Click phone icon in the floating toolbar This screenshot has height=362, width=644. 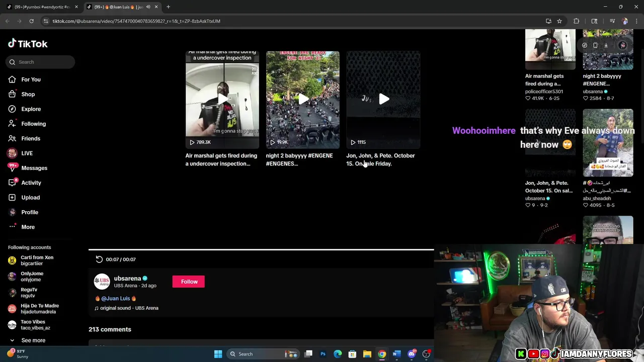595,45
